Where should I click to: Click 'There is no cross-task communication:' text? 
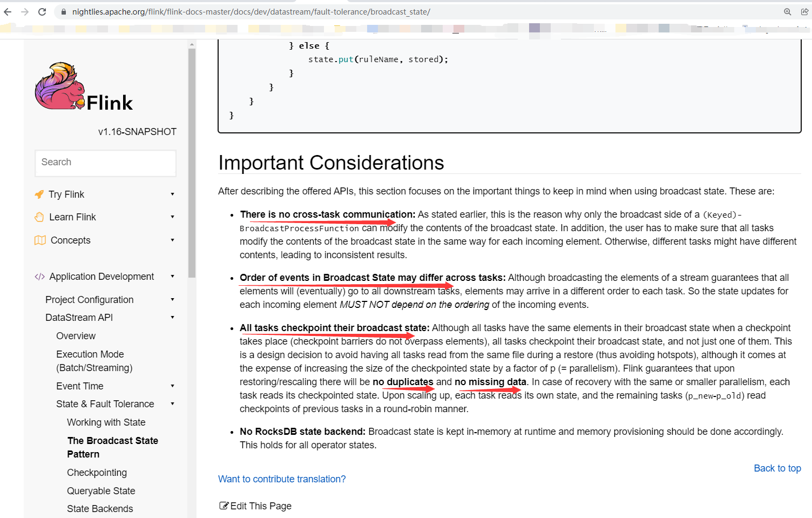click(x=328, y=214)
